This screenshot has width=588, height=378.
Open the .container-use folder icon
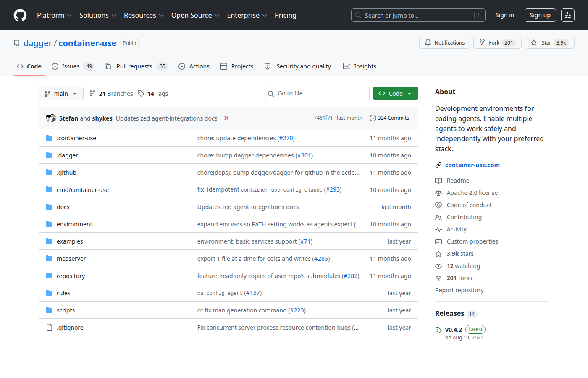(x=49, y=138)
